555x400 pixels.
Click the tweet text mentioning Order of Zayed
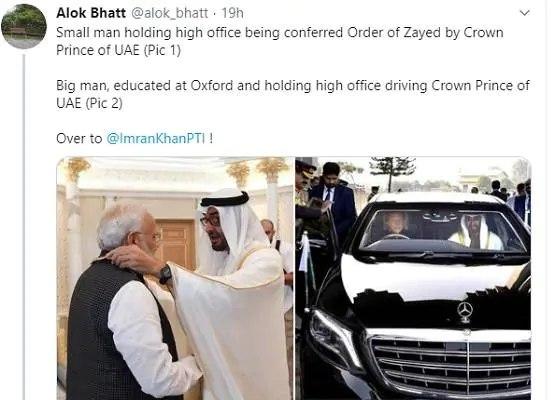280,41
